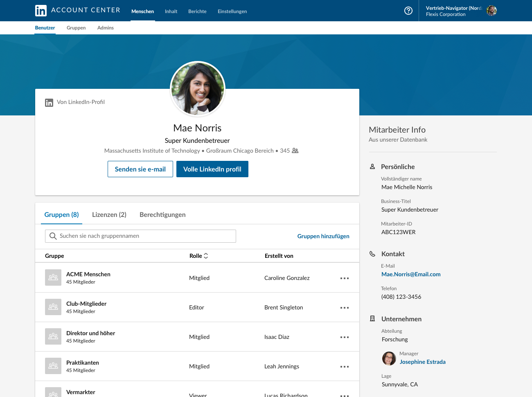Open more options for ACME Menschen row
Screen dimensions: 532x397
tap(345, 278)
